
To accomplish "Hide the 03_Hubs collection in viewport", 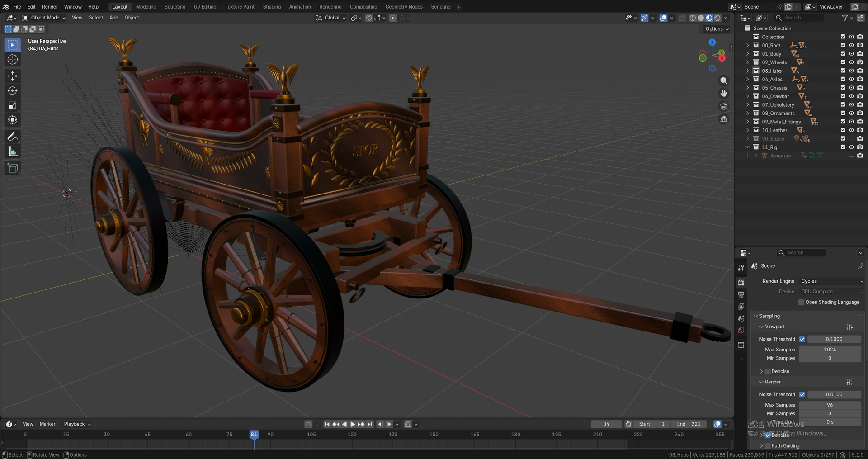I will point(851,71).
